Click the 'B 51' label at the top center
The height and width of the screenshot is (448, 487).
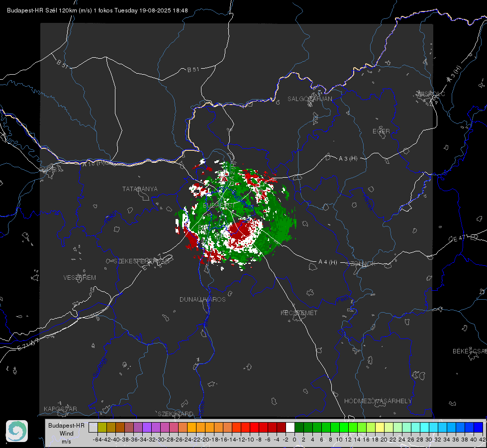click(x=193, y=70)
